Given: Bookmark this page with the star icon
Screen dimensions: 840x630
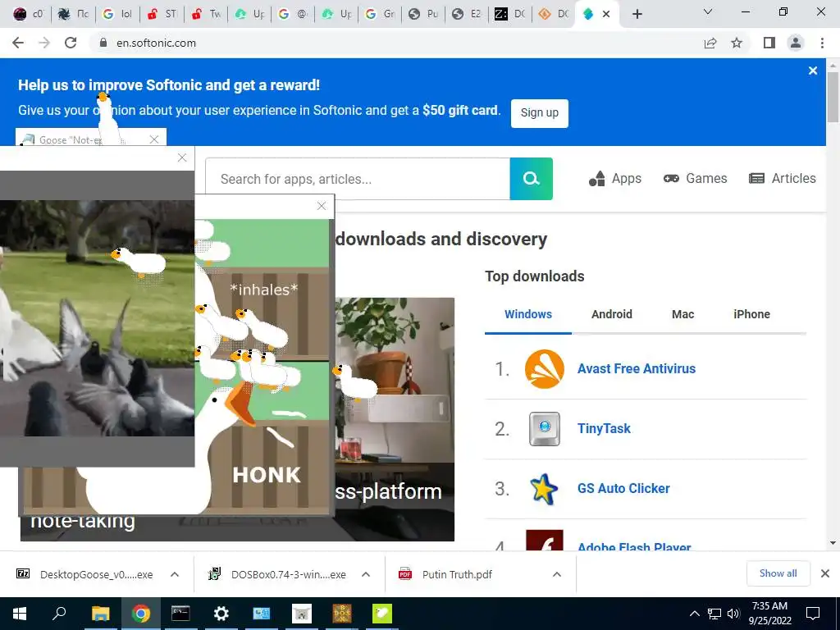Looking at the screenshot, I should (x=737, y=43).
